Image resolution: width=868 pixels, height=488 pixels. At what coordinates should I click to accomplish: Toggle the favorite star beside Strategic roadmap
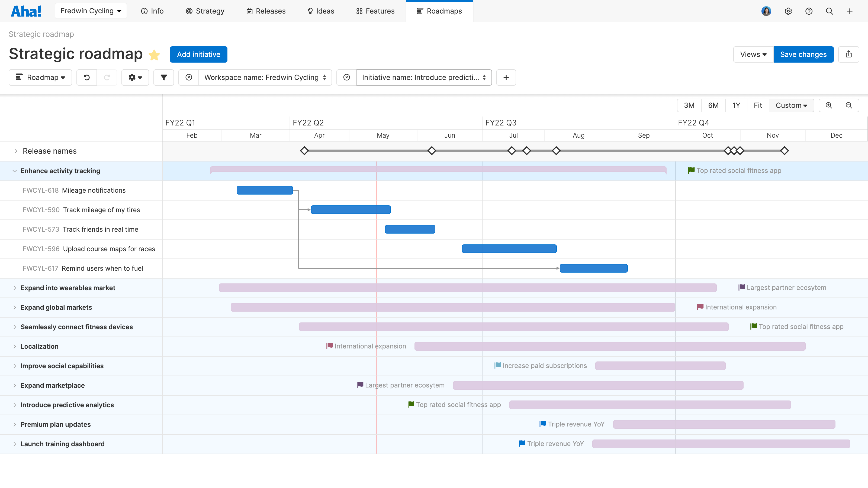click(x=154, y=55)
